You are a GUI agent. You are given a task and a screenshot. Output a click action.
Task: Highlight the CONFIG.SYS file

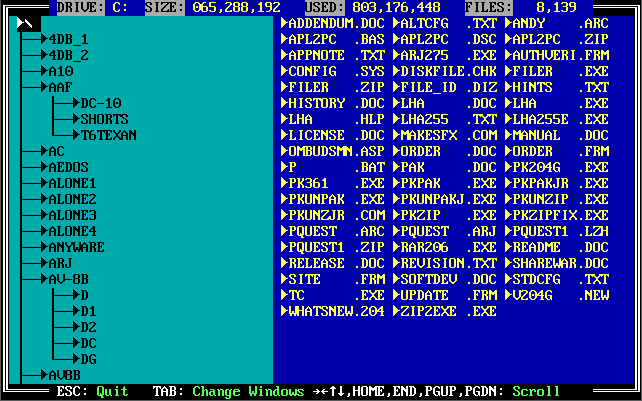coord(333,71)
